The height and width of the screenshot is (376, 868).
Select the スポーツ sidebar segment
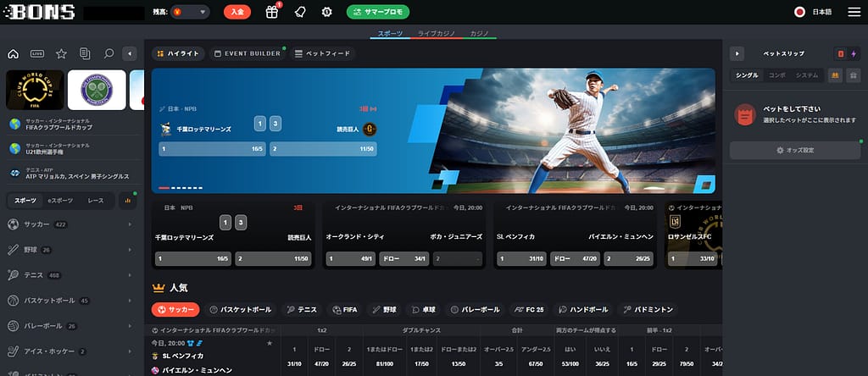[25, 201]
